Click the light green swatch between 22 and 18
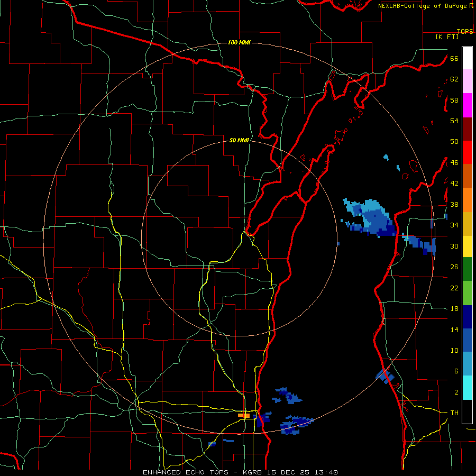Viewport: 476px width, 476px height. 467,293
